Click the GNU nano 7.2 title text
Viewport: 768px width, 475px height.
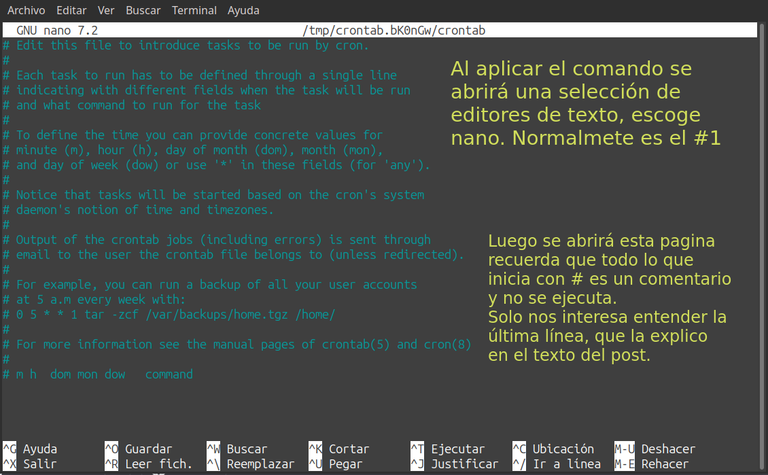[57, 30]
